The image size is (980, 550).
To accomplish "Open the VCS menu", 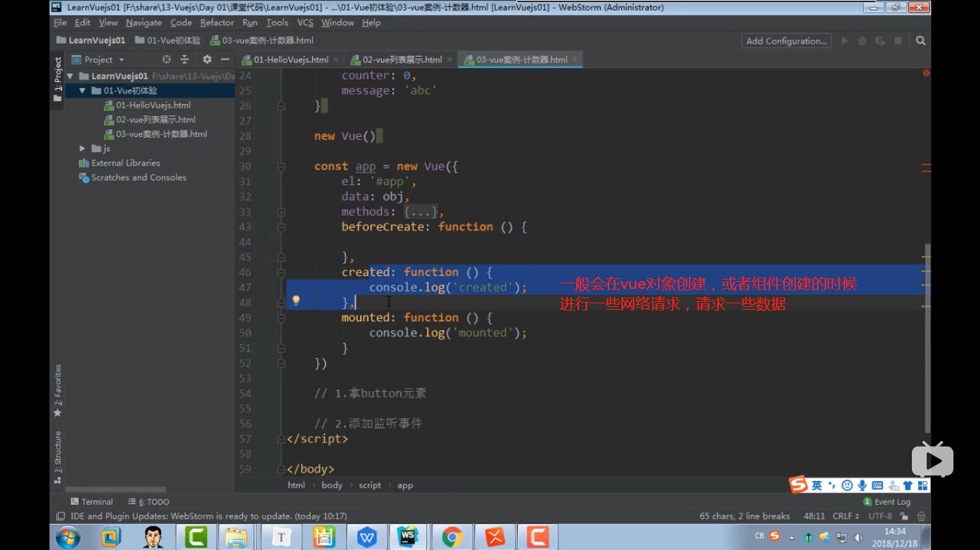I will (x=306, y=23).
